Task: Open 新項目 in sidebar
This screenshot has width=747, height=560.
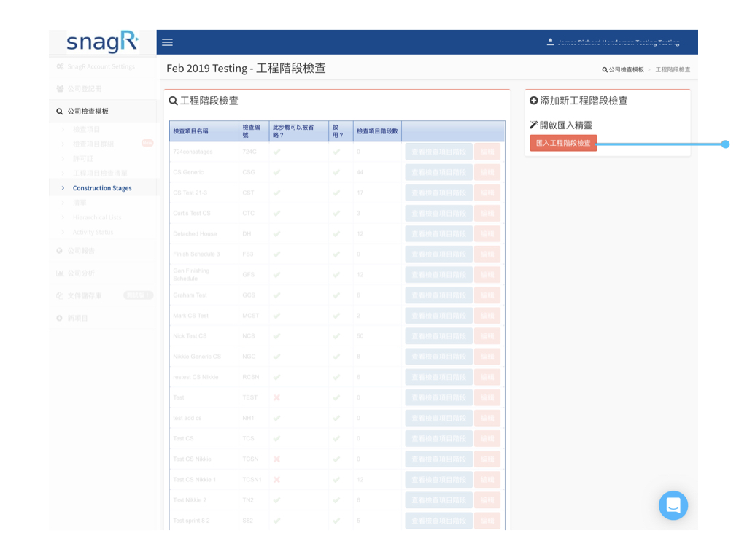Action: point(103,318)
